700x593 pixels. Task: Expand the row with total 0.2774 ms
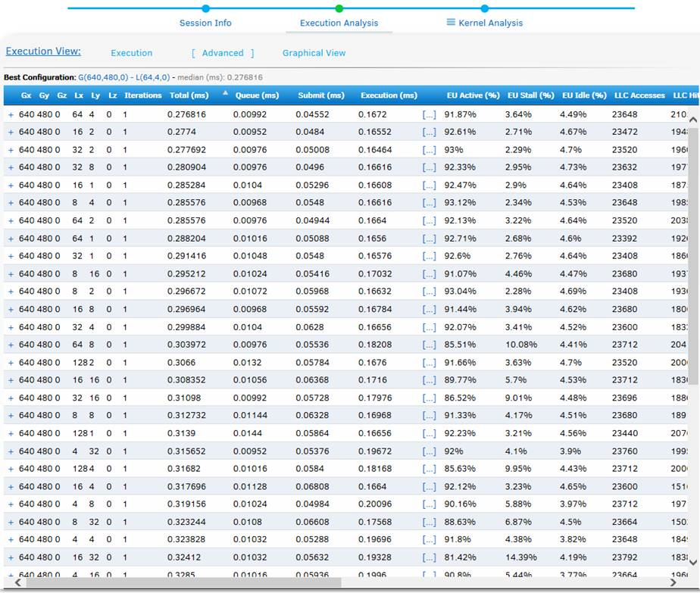pyautogui.click(x=11, y=132)
